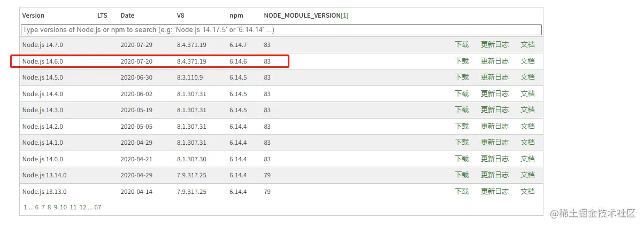Image resolution: width=644 pixels, height=227 pixels.
Task: Open 文档 for Node.js 14.4.0
Action: point(527,94)
